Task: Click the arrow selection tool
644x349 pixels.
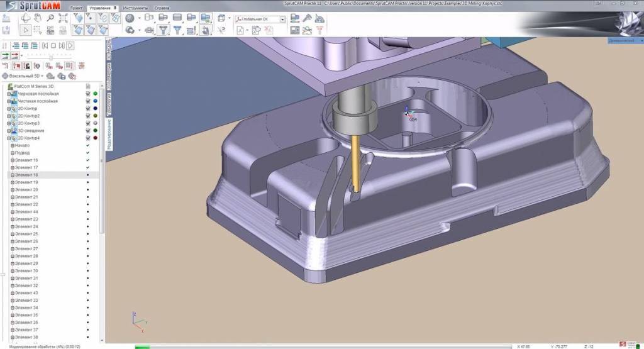Action: (x=26, y=30)
